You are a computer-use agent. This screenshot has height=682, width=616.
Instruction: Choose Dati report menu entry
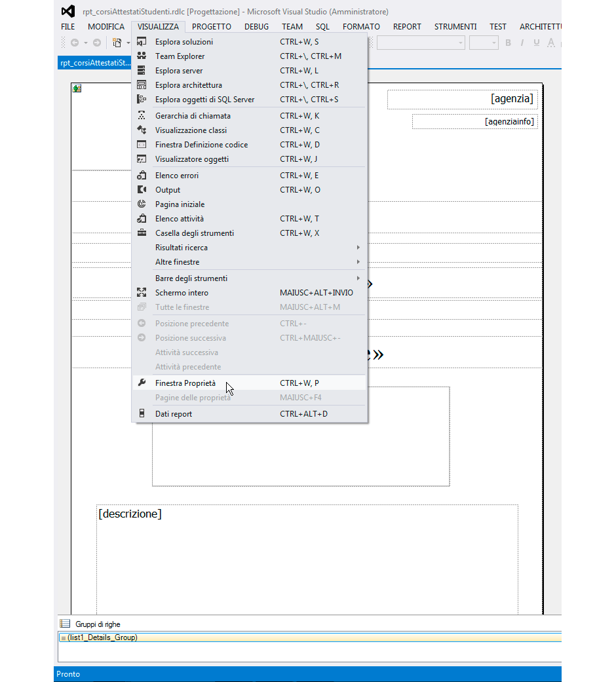pyautogui.click(x=249, y=413)
